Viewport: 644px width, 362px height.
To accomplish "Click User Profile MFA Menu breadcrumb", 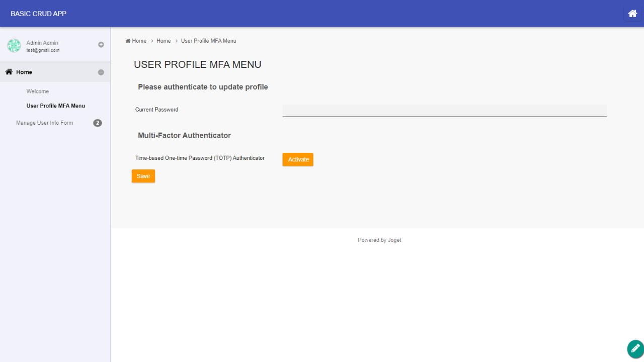I will coord(208,41).
